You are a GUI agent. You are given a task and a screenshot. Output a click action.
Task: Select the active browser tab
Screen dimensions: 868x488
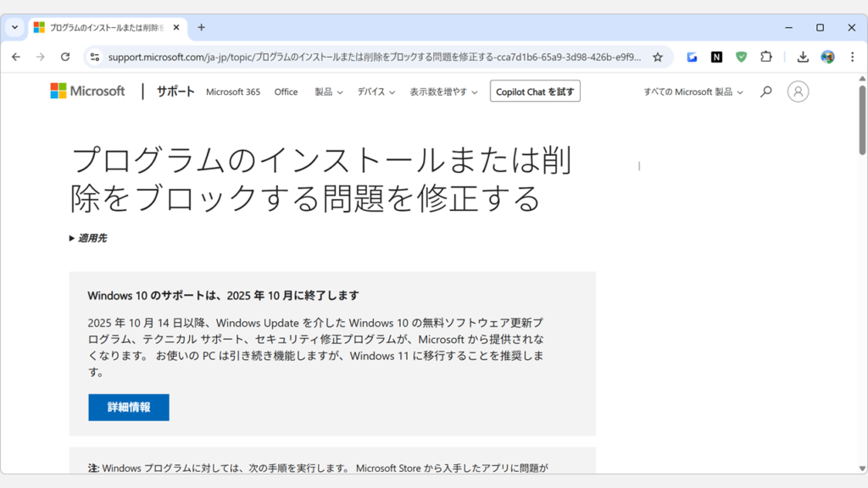click(x=108, y=28)
